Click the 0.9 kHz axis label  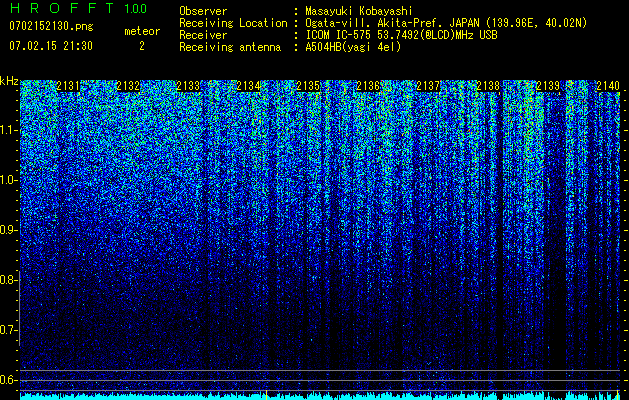coord(7,230)
